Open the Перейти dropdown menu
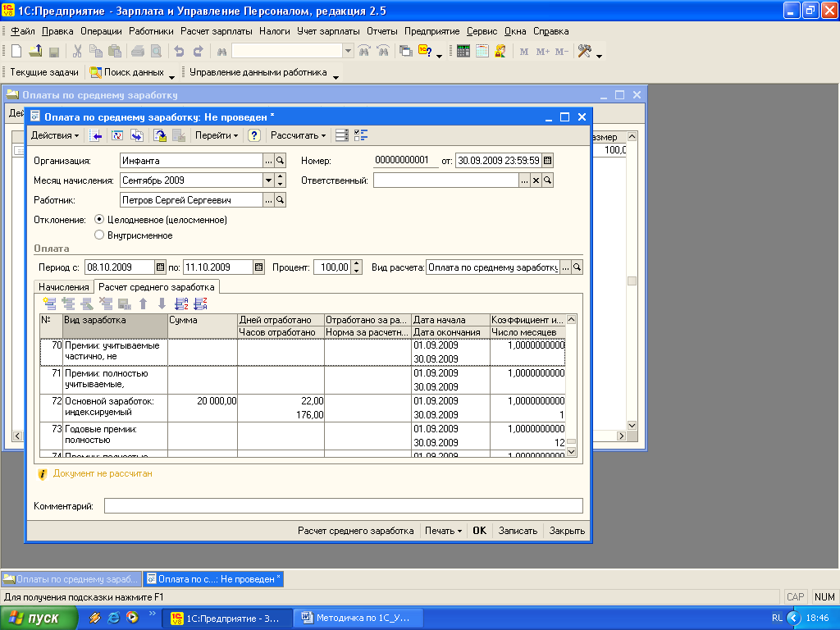This screenshot has width=840, height=630. pyautogui.click(x=217, y=135)
